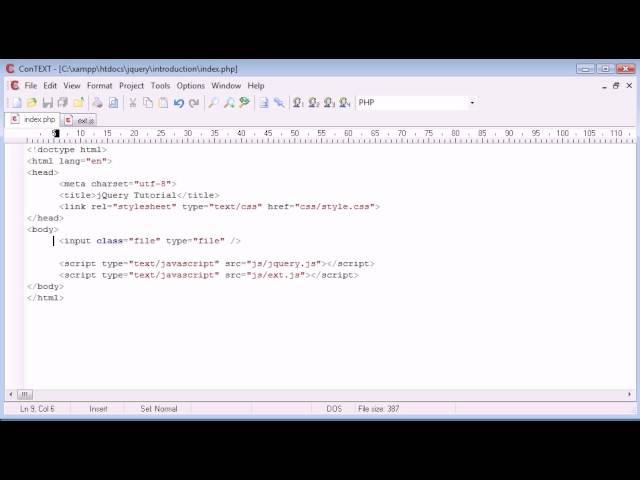This screenshot has width=640, height=480.
Task: Open Print Preview icon
Action: (113, 102)
